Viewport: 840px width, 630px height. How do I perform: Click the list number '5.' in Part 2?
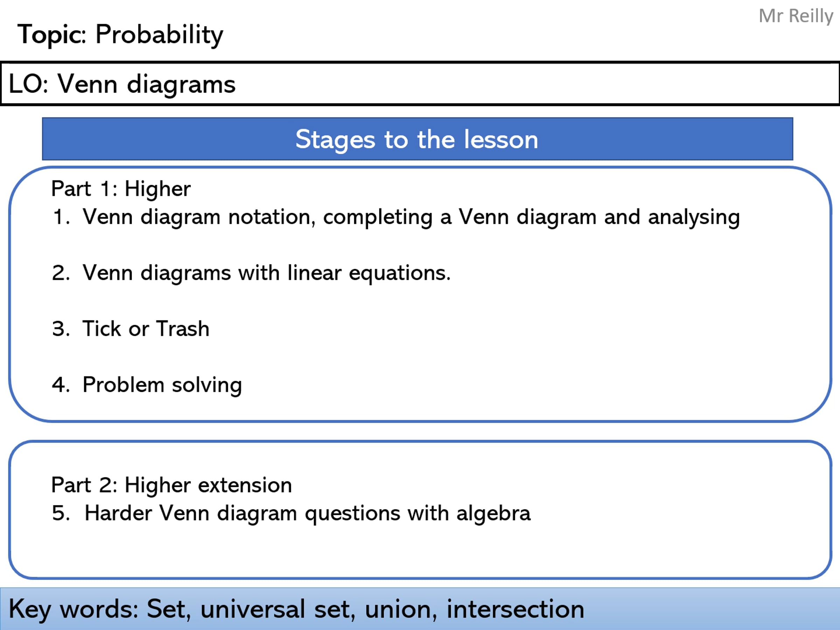61,513
